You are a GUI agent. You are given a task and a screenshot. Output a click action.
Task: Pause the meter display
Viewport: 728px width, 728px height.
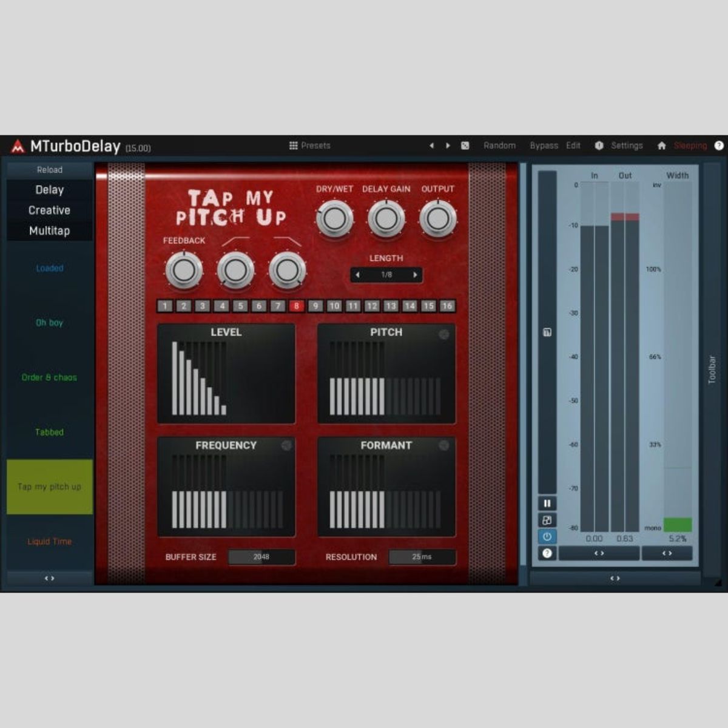click(547, 504)
